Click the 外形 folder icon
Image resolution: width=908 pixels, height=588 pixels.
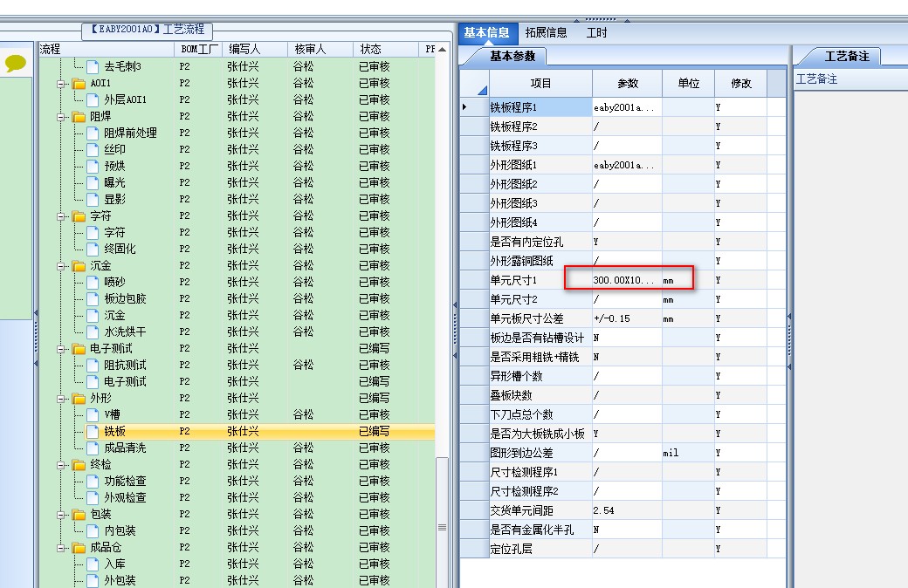pyautogui.click(x=79, y=399)
